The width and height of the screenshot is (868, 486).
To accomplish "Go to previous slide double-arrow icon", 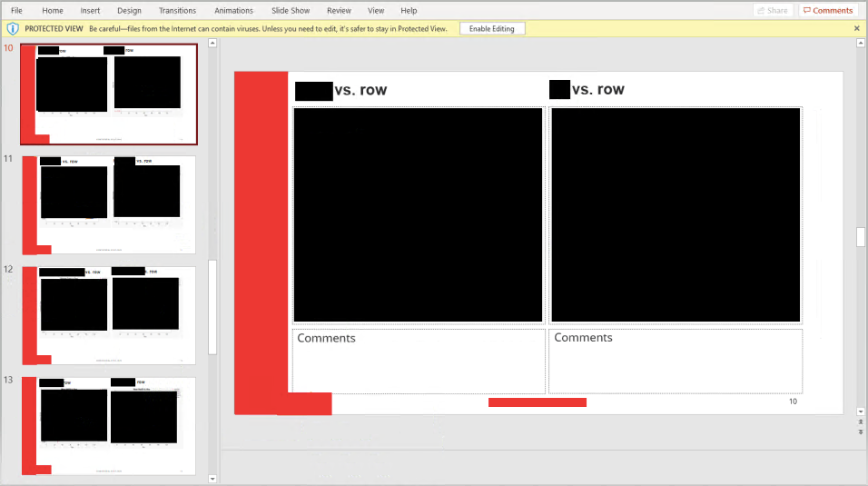I will pyautogui.click(x=860, y=422).
